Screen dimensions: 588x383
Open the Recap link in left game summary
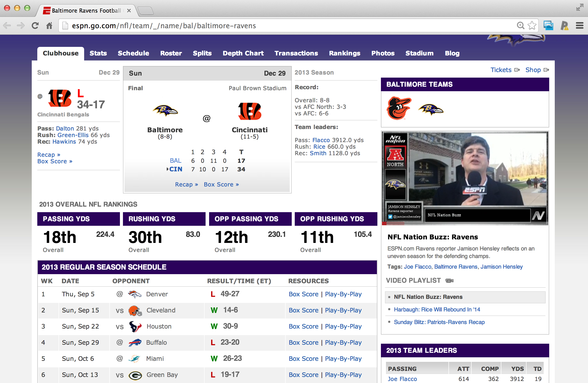coord(49,155)
